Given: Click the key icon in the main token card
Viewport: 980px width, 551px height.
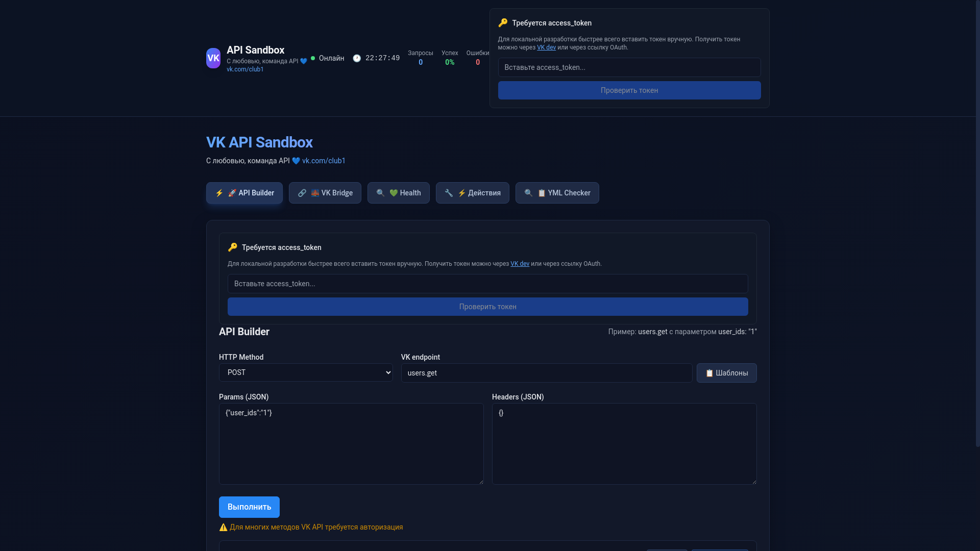Looking at the screenshot, I should pyautogui.click(x=233, y=247).
